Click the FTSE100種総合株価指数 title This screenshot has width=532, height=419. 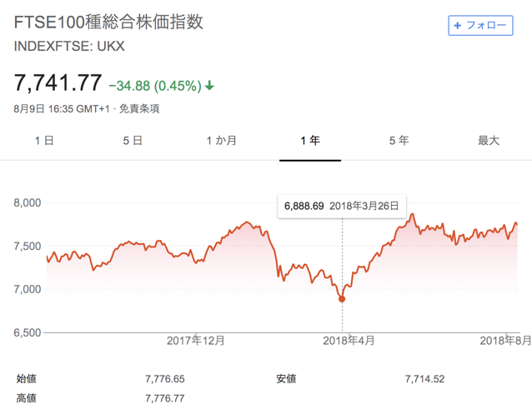[x=108, y=22]
